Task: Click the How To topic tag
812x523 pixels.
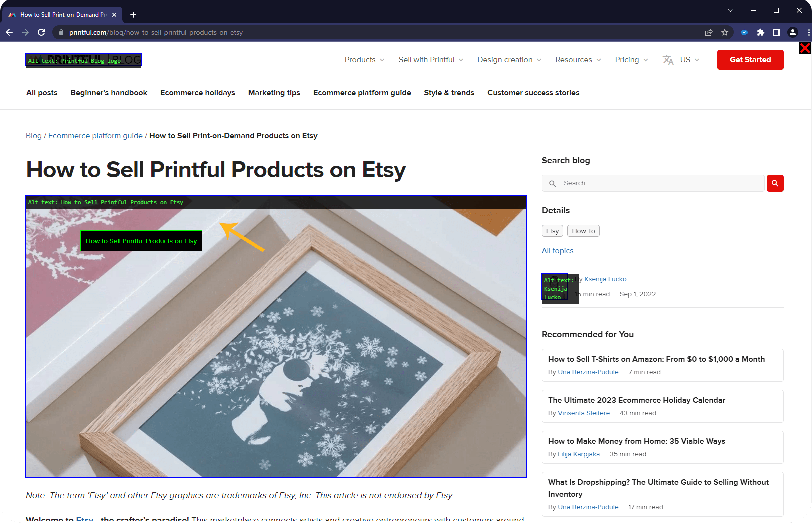Action: [x=583, y=231]
